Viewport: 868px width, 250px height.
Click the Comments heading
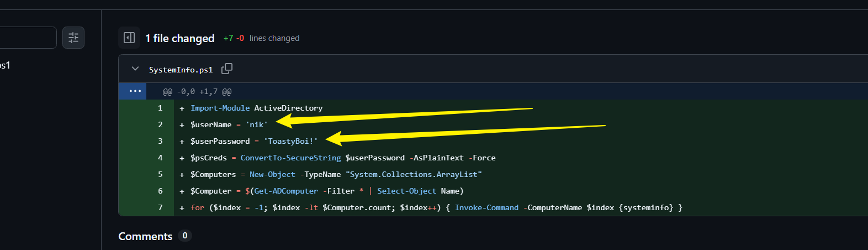145,236
